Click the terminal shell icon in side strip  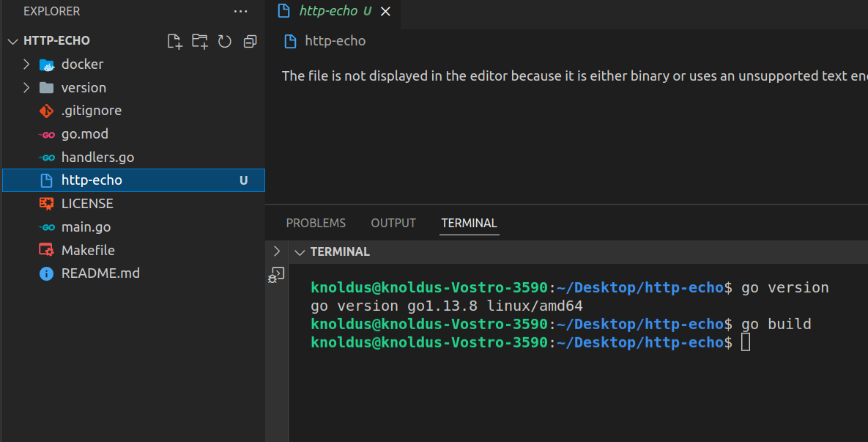pyautogui.click(x=276, y=275)
